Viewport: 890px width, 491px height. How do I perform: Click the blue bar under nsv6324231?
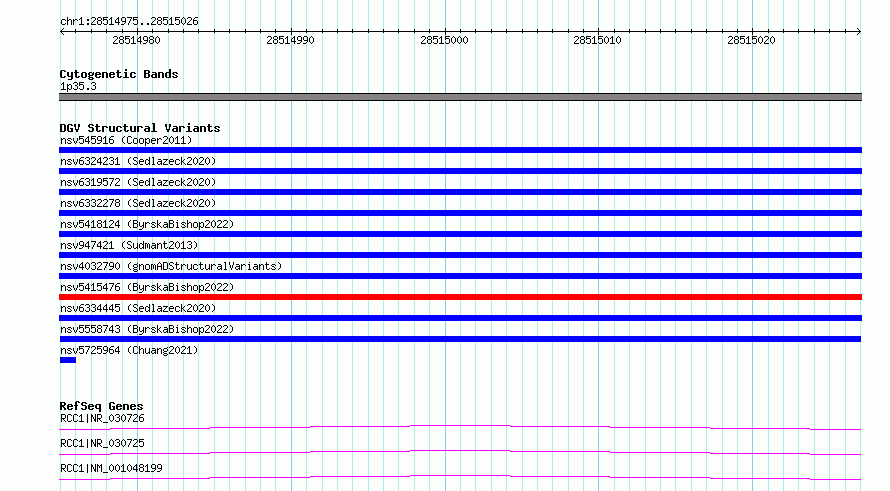point(460,171)
